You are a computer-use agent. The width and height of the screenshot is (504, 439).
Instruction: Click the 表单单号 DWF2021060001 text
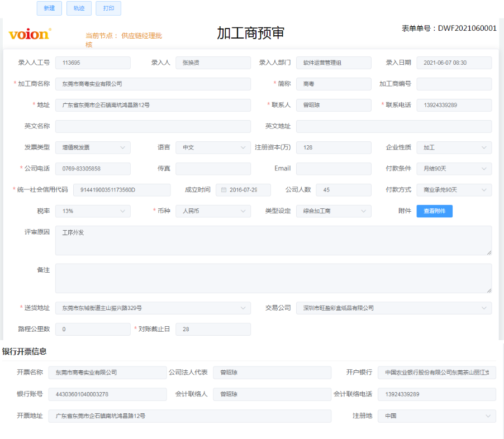[449, 28]
